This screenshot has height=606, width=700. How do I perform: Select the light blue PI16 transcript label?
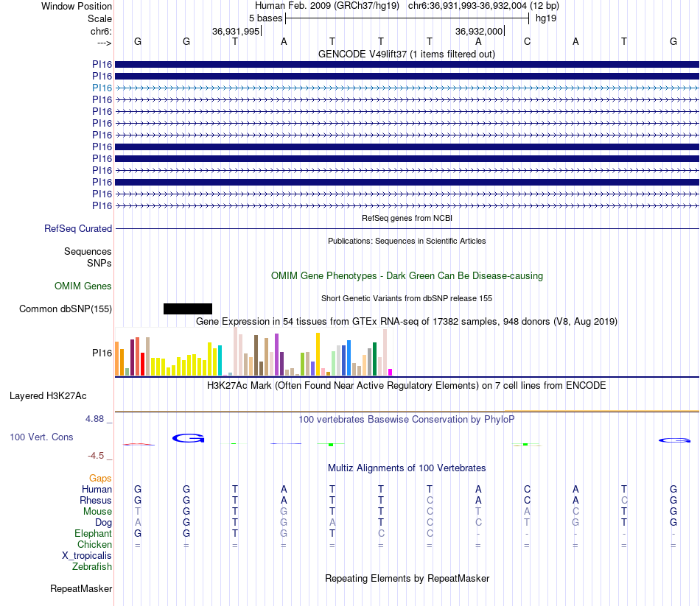click(x=102, y=88)
